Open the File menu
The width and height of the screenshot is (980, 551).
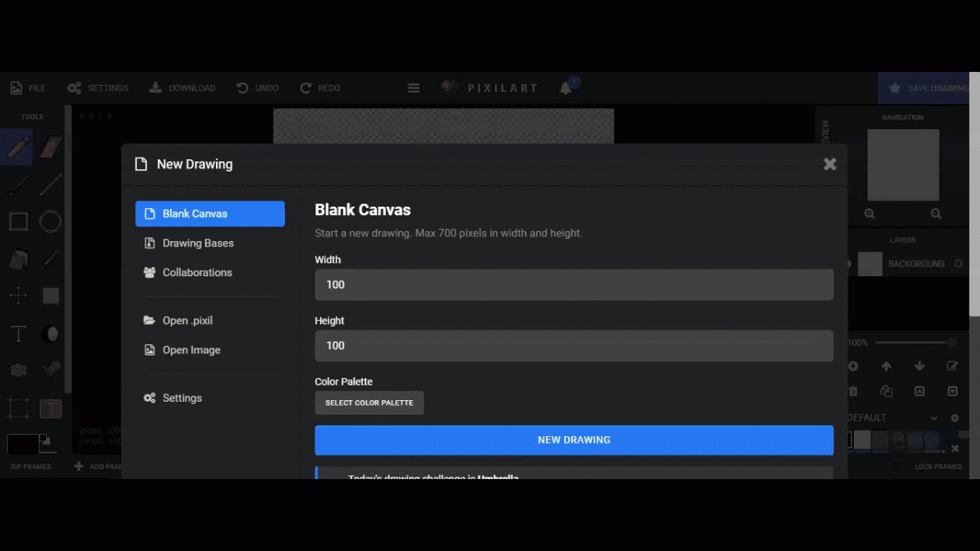pos(28,88)
